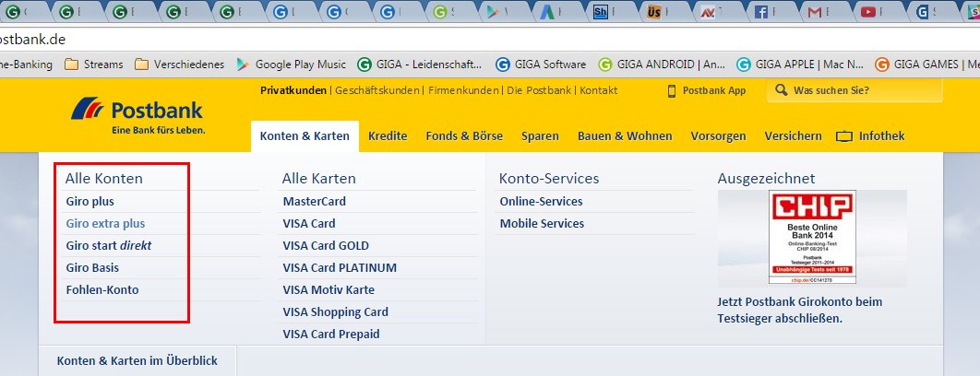980x376 pixels.
Task: Open the Giro start direkt link
Action: click(109, 245)
